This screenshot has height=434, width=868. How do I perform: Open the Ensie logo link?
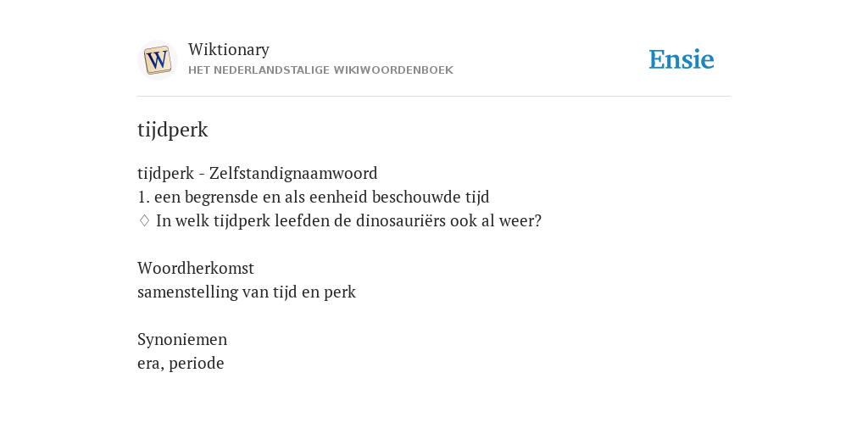682,59
